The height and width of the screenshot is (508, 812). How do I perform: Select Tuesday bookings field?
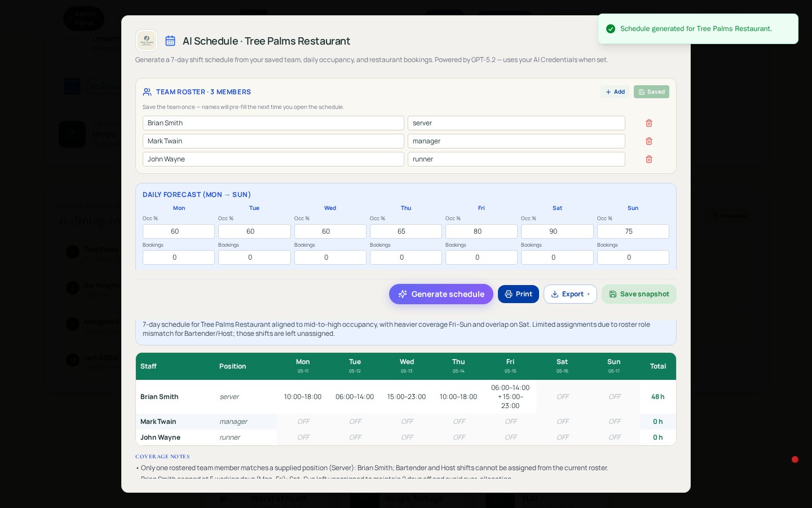tap(254, 257)
